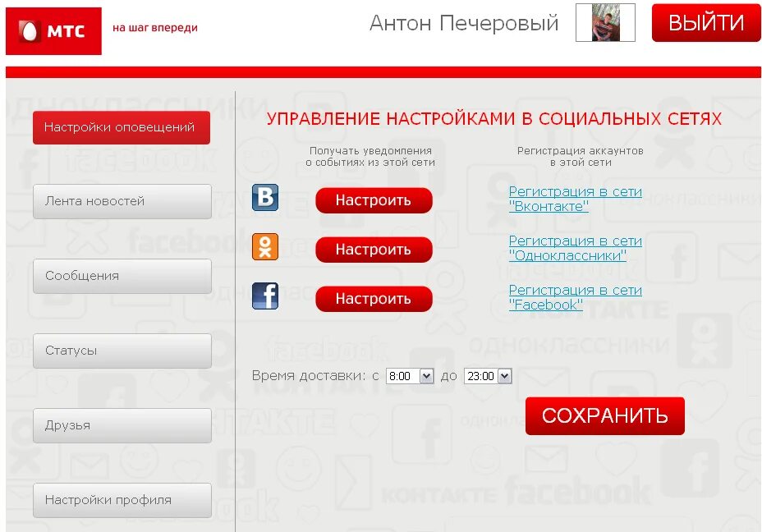Open the user profile photo
The height and width of the screenshot is (532, 762).
pos(605,22)
